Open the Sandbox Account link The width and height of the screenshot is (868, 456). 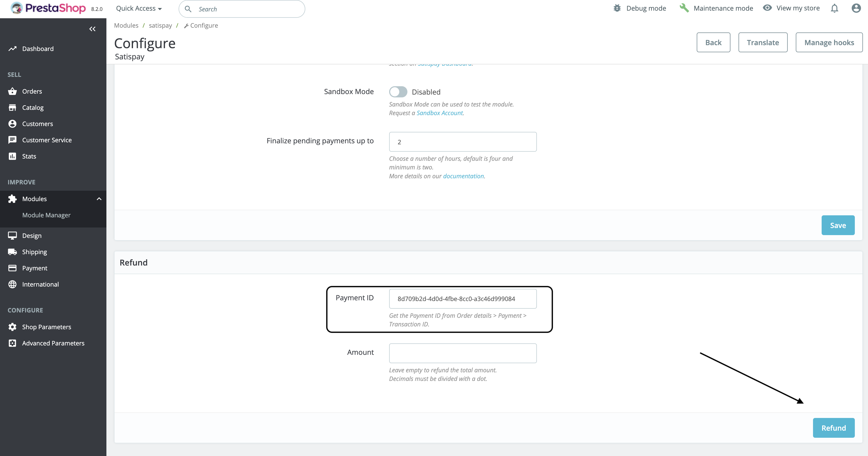(439, 113)
